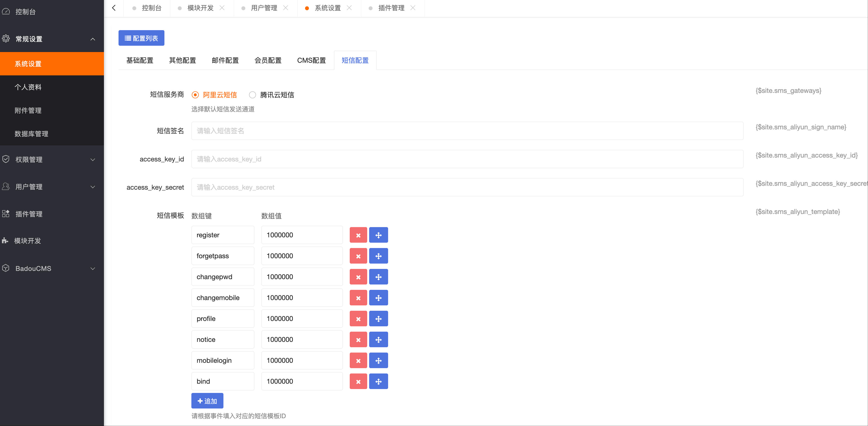
Task: Click the shield icon for 权限管理
Action: click(6, 160)
